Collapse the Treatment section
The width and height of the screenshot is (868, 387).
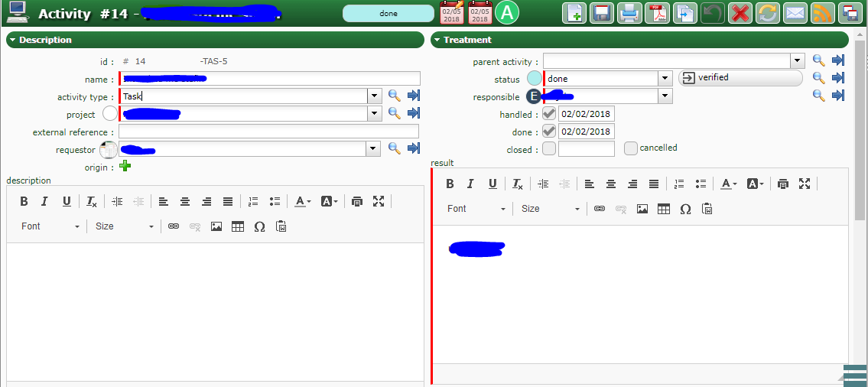point(437,40)
